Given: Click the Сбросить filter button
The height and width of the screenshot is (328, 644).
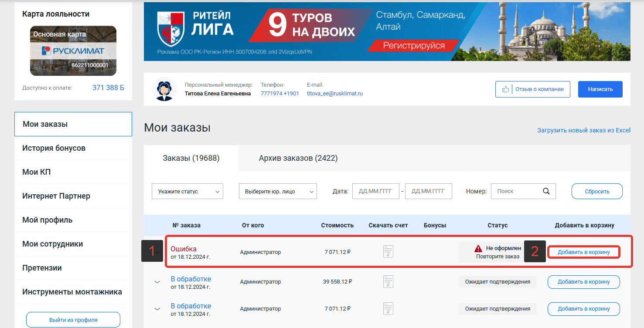Looking at the screenshot, I should 597,191.
